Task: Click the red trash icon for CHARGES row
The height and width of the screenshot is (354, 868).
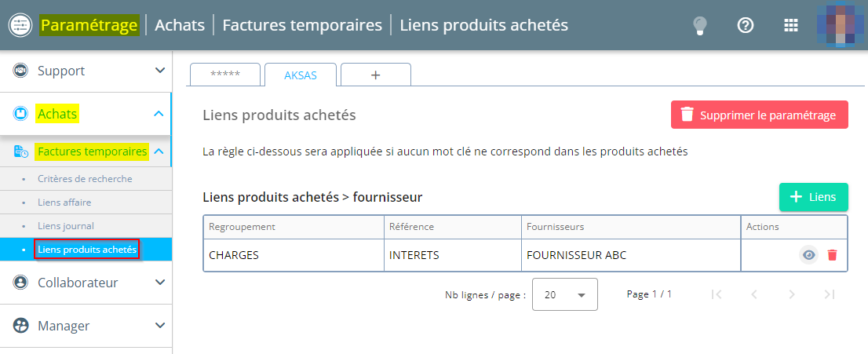Action: (832, 255)
